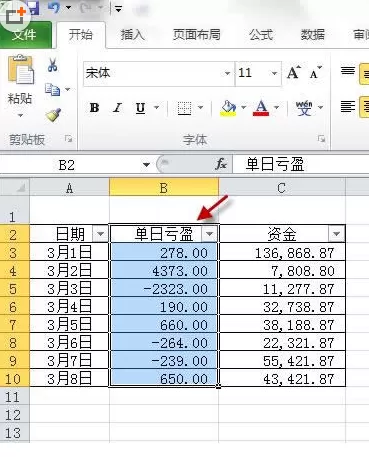Select the cell containing 136,868.87
369x457 pixels.
coord(282,252)
